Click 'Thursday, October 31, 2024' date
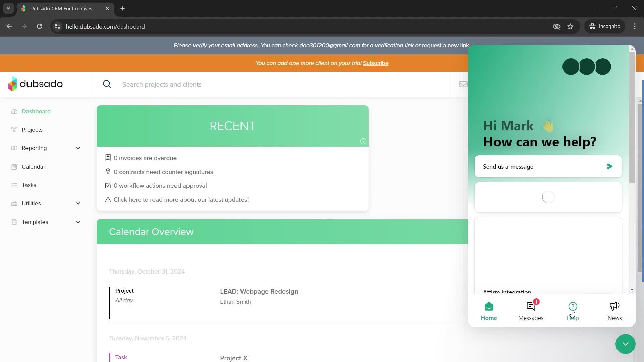The width and height of the screenshot is (644, 362). click(147, 271)
